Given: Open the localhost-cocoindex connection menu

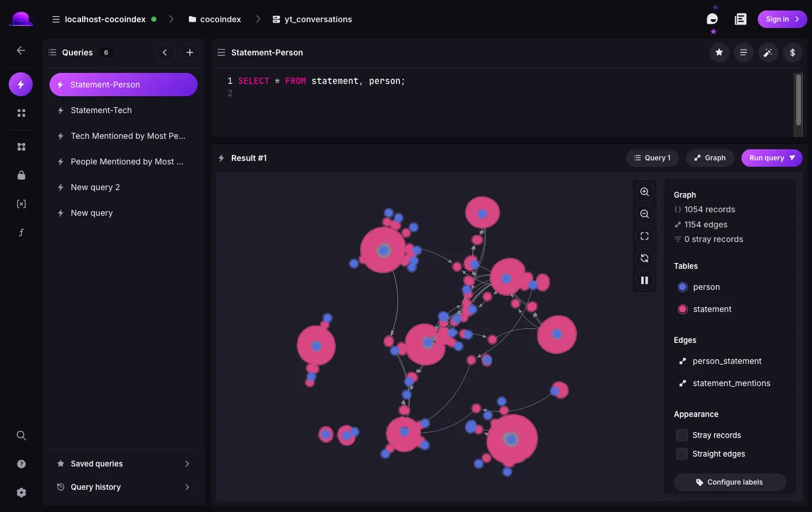Looking at the screenshot, I should 104,19.
